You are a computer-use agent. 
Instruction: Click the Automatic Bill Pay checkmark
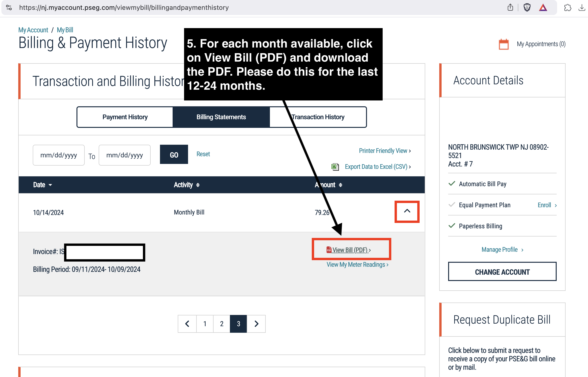452,184
